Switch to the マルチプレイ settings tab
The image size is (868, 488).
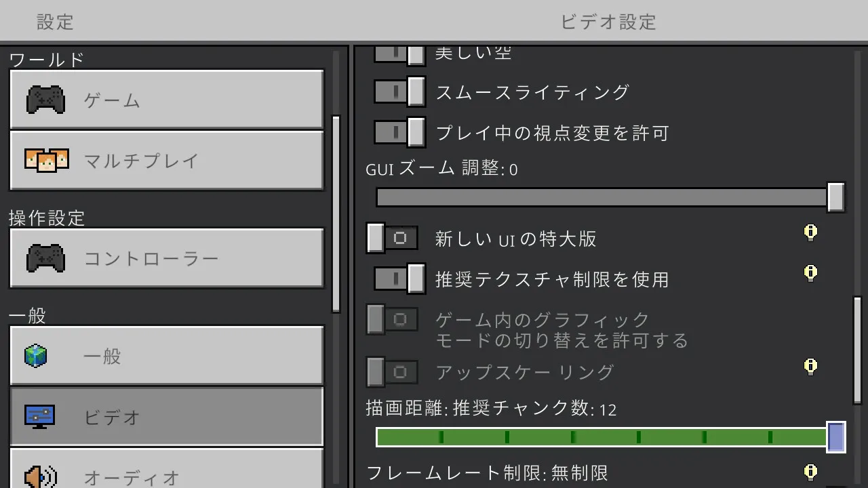[166, 161]
